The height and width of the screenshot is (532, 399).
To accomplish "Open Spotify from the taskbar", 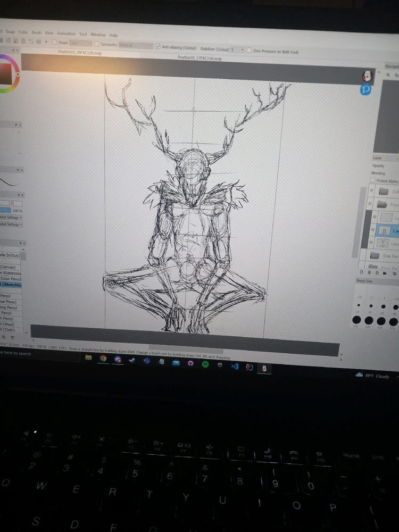I will 205,364.
